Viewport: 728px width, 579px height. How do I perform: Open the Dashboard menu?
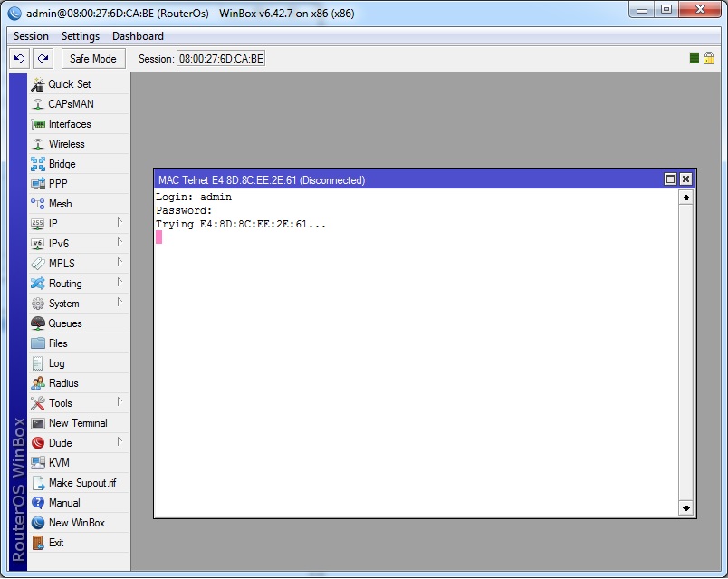coord(138,36)
